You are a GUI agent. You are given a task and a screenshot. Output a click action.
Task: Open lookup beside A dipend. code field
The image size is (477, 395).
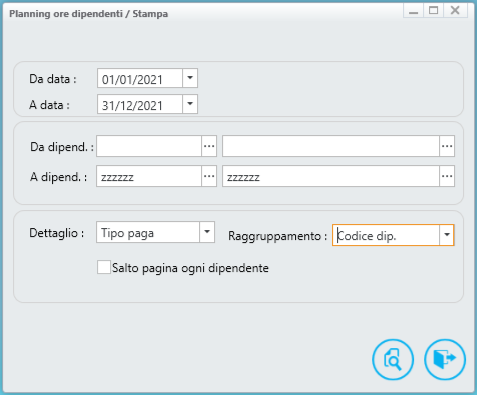click(x=209, y=176)
